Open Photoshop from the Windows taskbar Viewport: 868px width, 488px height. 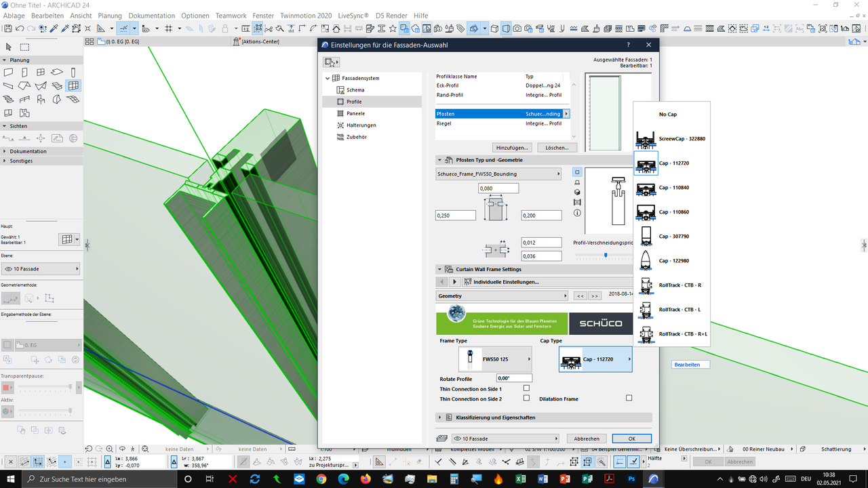coord(631,479)
